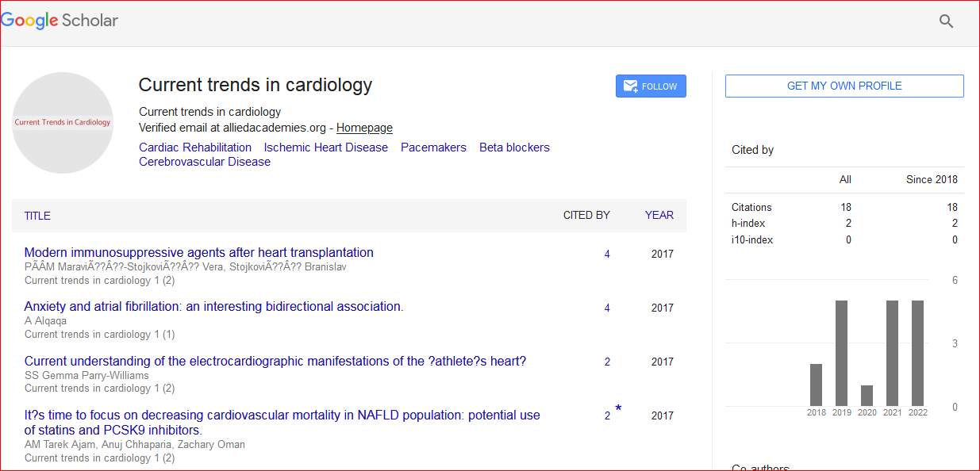Click the 2019 bar in citations chart
The height and width of the screenshot is (471, 980).
click(842, 353)
